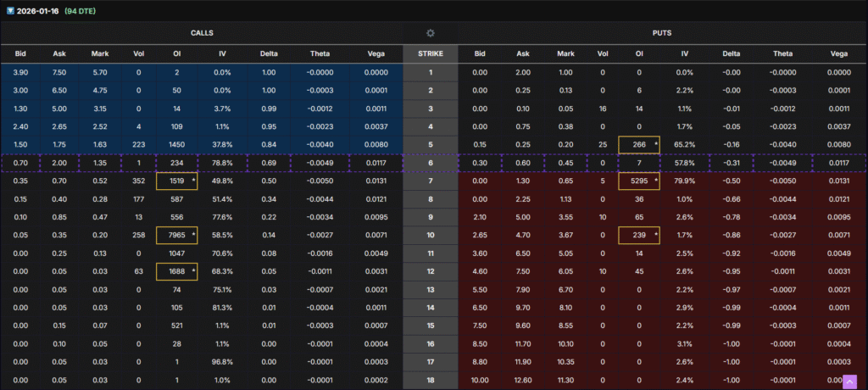Open the options chain settings gear
This screenshot has width=868, height=390.
click(431, 33)
